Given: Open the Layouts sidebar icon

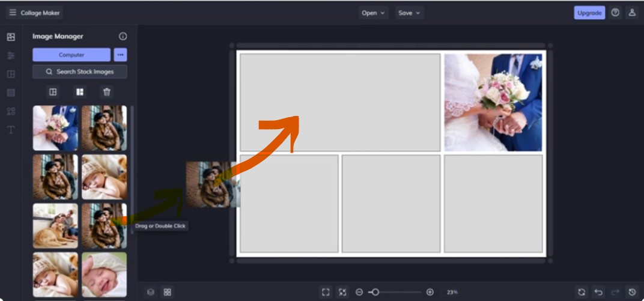Looking at the screenshot, I should [11, 74].
